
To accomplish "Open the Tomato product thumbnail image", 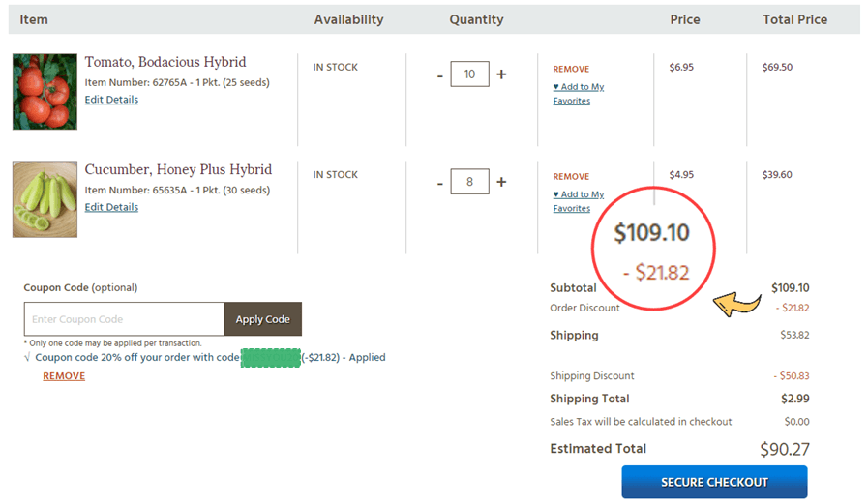I will [45, 92].
